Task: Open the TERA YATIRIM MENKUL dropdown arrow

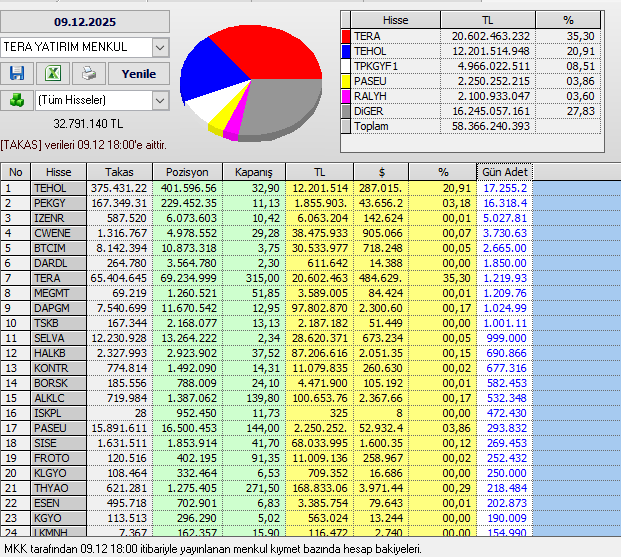Action: coord(160,48)
